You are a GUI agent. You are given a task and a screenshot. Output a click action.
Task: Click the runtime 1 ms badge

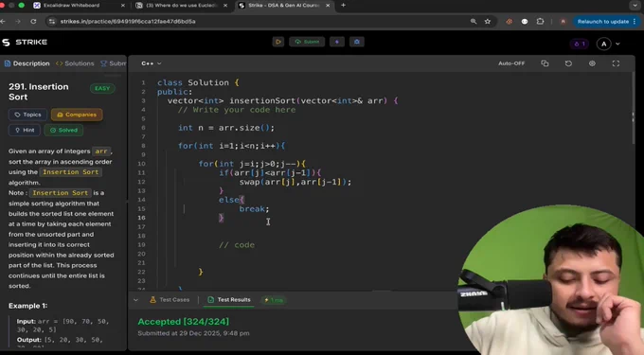point(274,300)
